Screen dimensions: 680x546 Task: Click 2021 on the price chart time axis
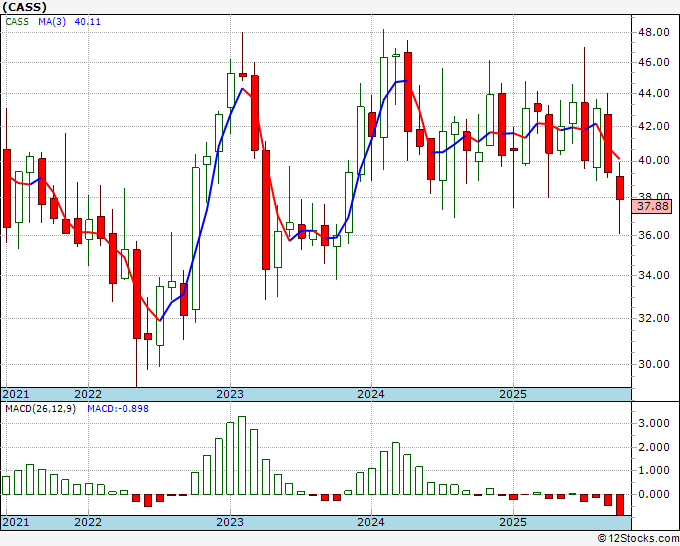click(x=16, y=394)
